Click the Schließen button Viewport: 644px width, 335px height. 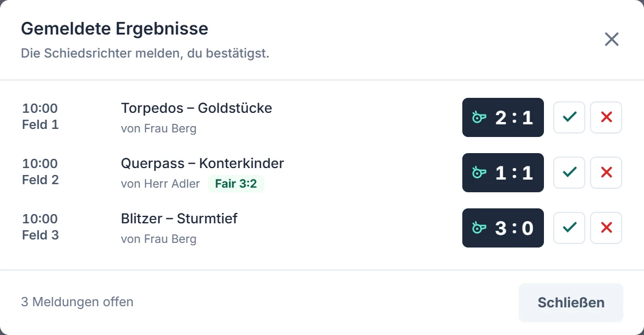click(571, 303)
